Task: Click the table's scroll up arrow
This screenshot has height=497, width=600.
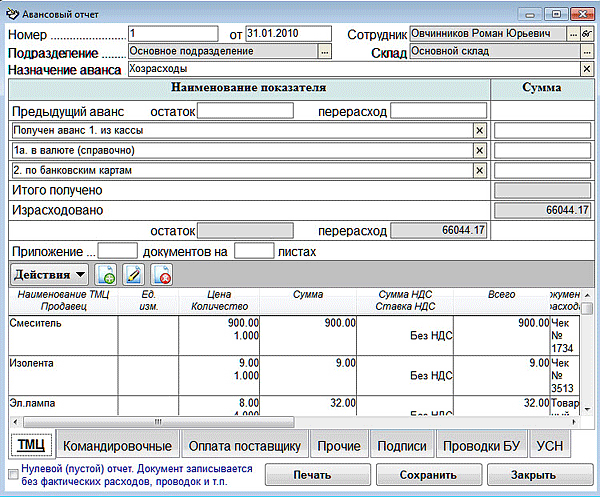Action: (x=587, y=295)
